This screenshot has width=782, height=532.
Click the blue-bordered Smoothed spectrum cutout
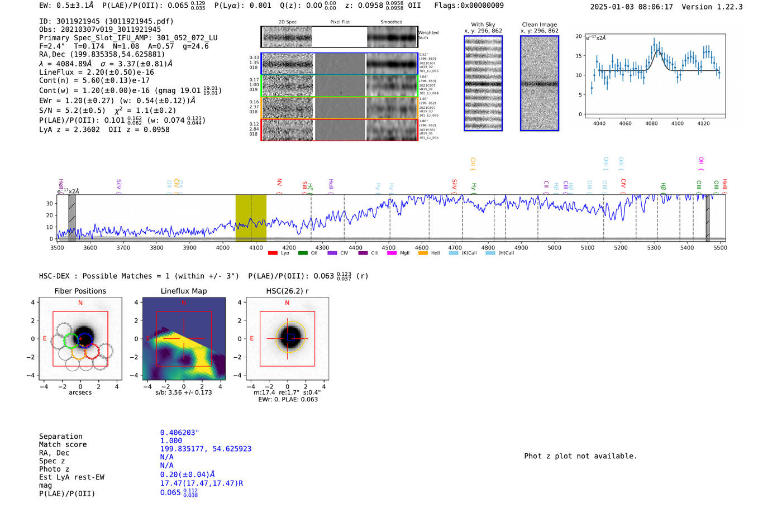pos(392,64)
